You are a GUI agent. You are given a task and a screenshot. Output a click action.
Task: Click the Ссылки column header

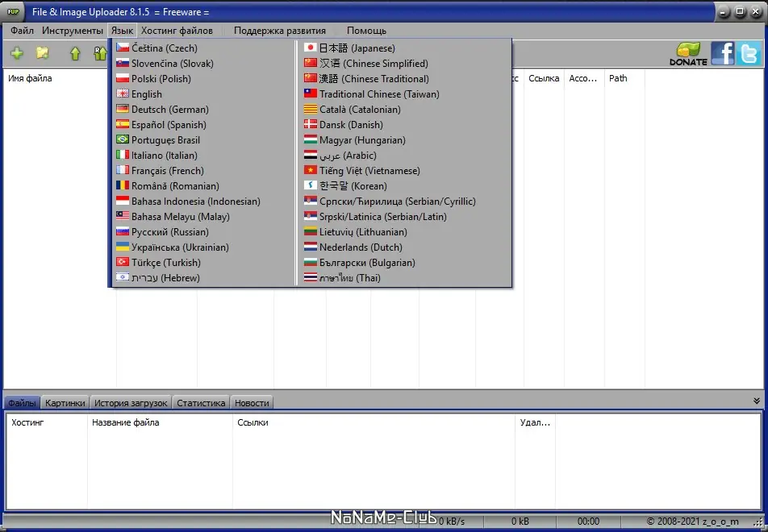[374, 422]
